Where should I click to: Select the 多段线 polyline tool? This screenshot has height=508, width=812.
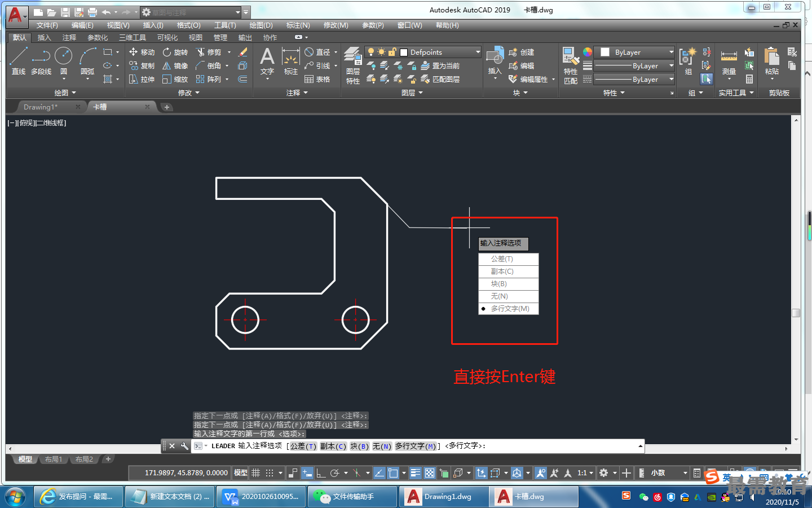pos(41,61)
